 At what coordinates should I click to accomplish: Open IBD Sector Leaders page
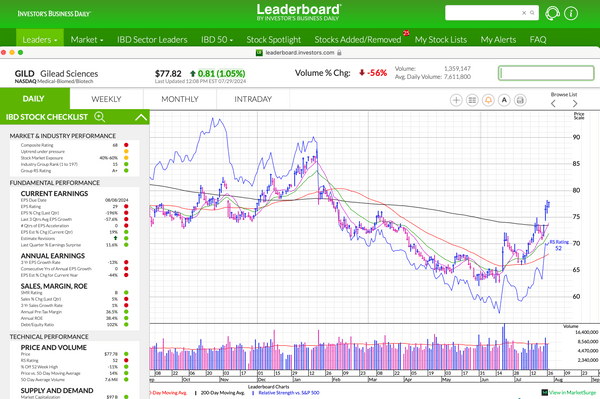(152, 39)
